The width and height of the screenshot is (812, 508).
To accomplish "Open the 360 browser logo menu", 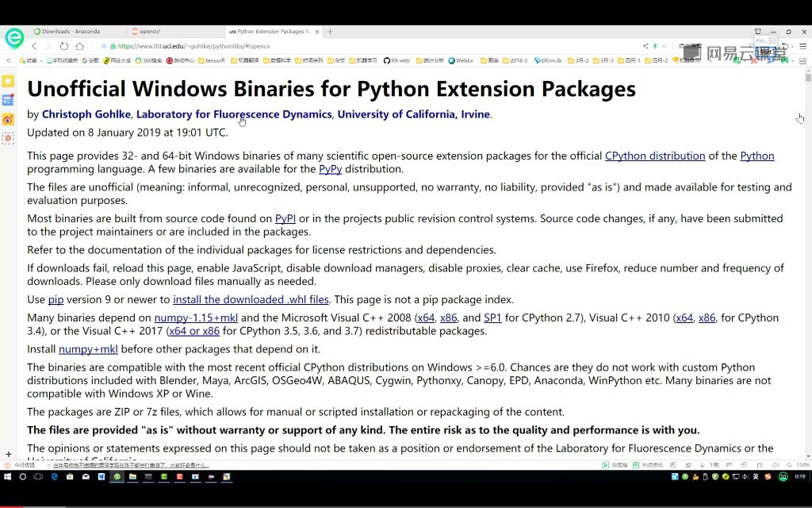I will (14, 38).
